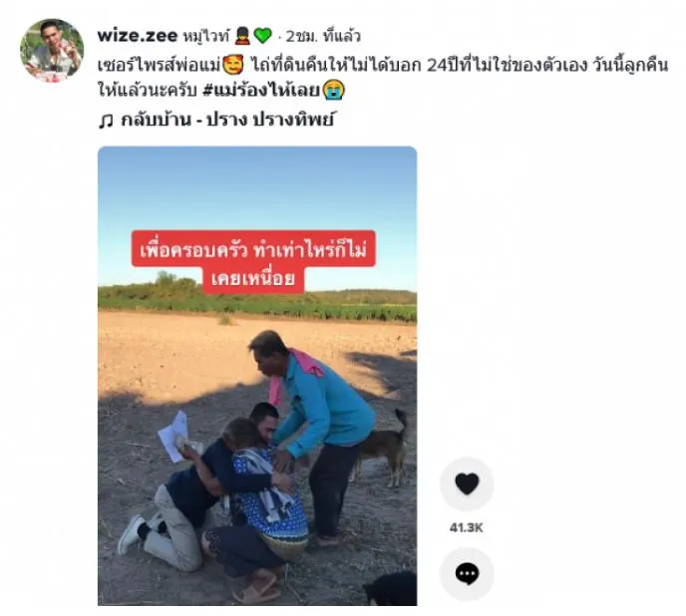Open the song กลับบ้าน - ปราง ปรางทิพย์
This screenshot has height=616, width=686.
point(227,120)
